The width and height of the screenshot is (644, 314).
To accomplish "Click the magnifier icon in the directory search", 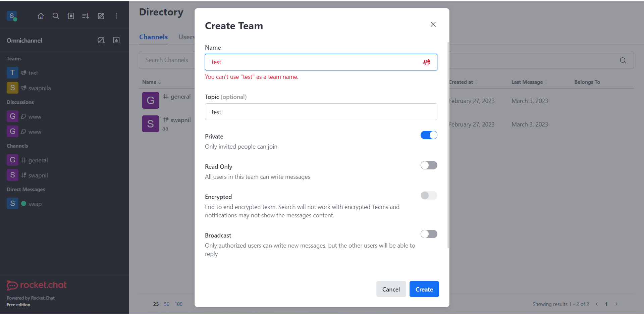I will pos(623,60).
